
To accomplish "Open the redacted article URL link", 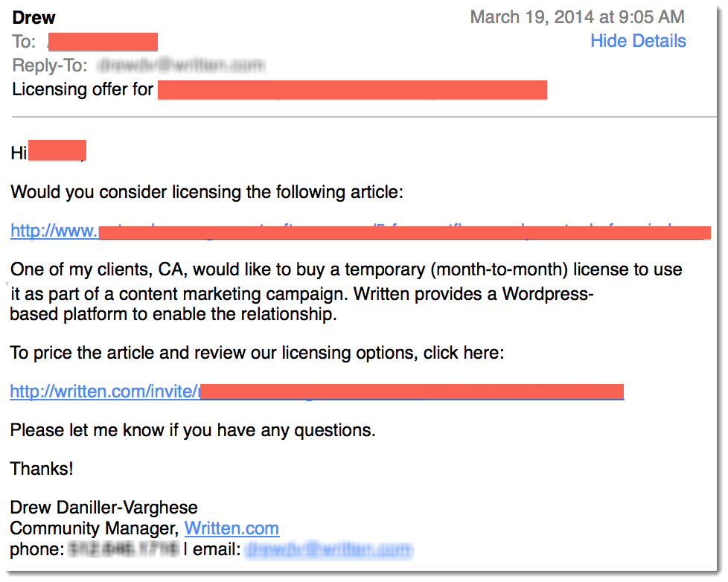I will 360,231.
